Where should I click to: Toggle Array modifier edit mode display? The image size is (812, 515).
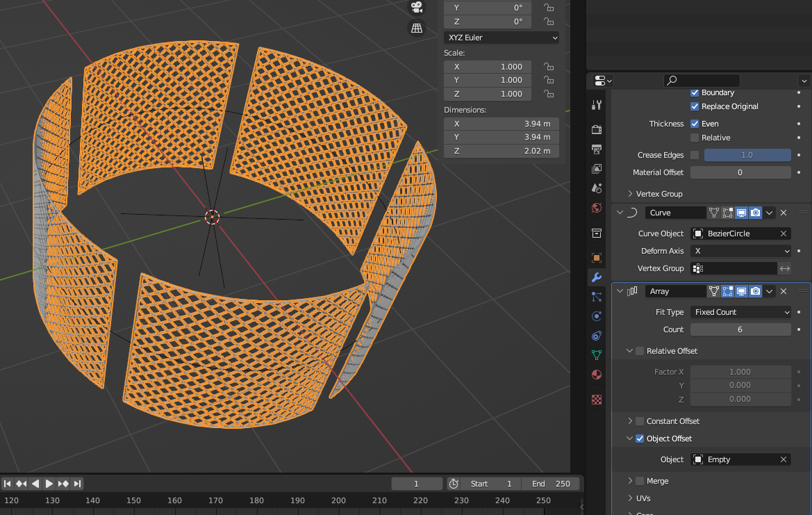[727, 291]
